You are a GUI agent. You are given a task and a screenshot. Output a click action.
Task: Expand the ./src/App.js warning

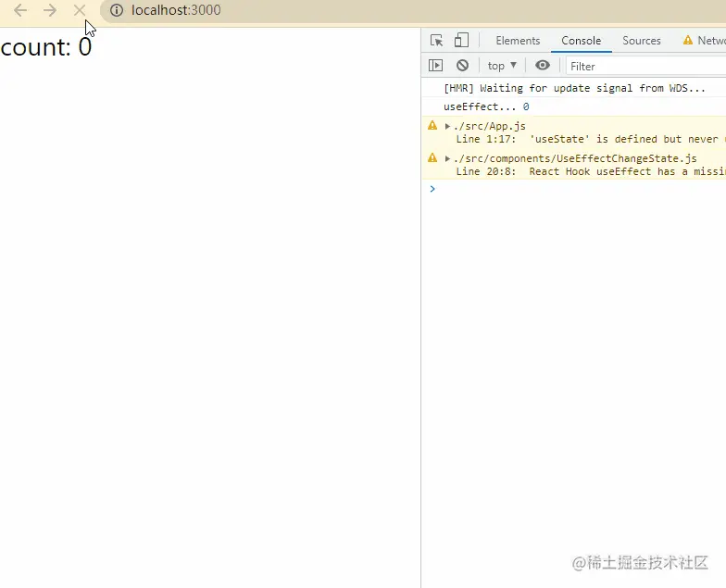pos(447,126)
